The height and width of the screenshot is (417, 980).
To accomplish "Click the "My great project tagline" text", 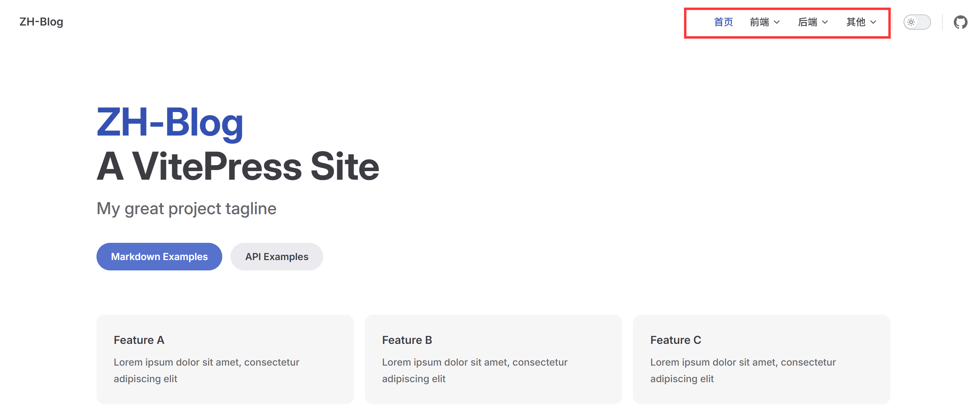I will [x=186, y=209].
